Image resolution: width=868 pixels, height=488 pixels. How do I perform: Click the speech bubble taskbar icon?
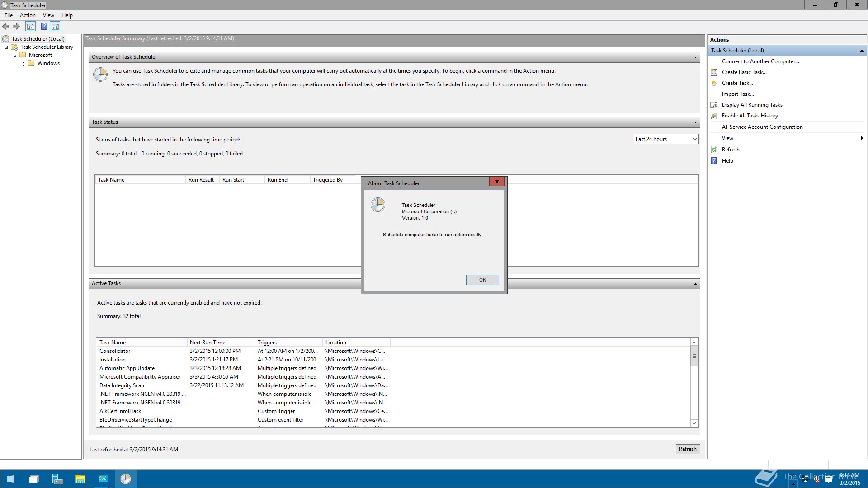pyautogui.click(x=829, y=479)
